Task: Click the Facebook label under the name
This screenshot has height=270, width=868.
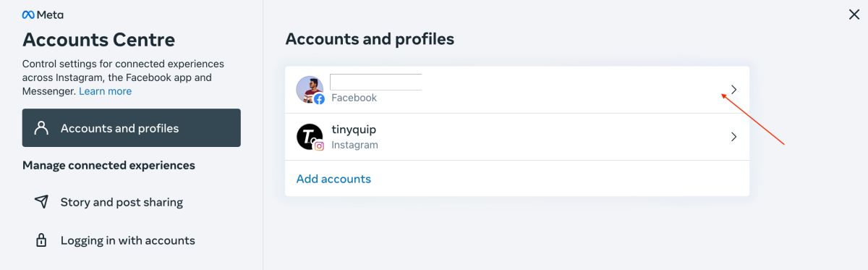Action: [354, 98]
